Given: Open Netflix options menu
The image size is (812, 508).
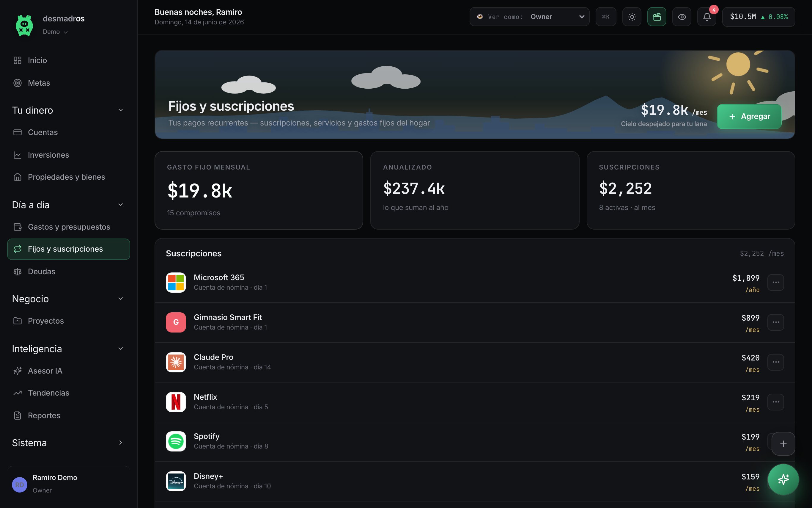Looking at the screenshot, I should point(776,402).
